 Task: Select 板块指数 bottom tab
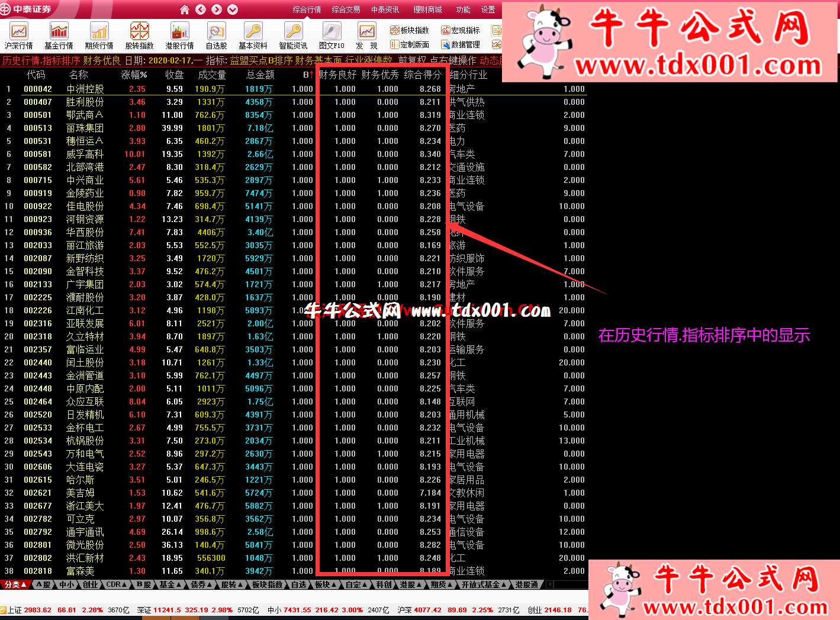click(267, 584)
